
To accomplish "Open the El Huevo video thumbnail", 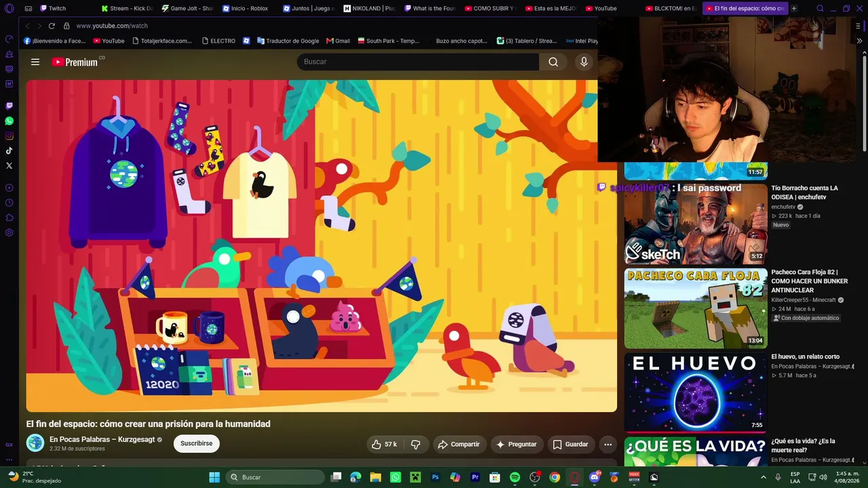I will point(696,392).
